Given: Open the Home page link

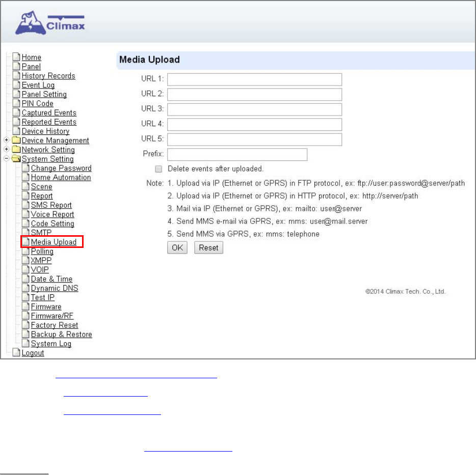Looking at the screenshot, I should tap(31, 58).
